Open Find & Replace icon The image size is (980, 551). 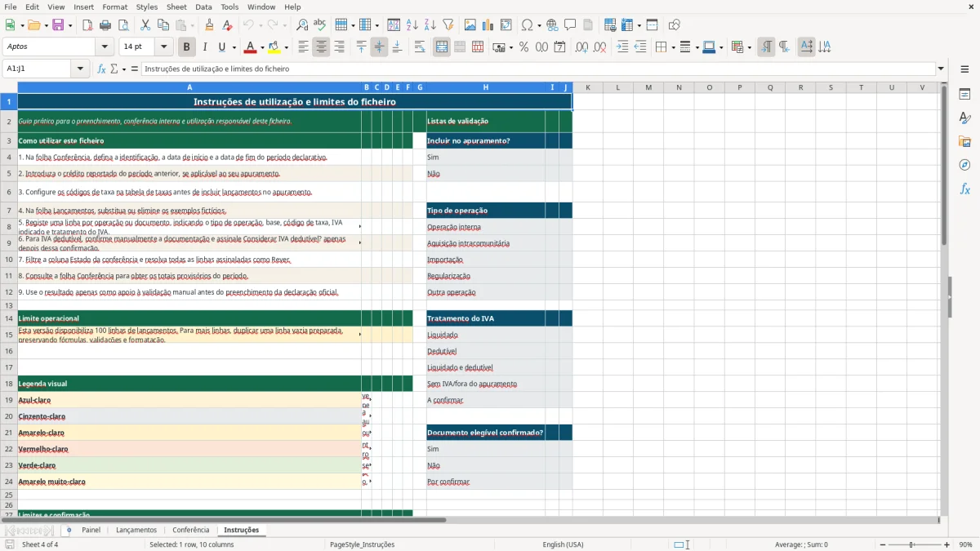click(302, 25)
